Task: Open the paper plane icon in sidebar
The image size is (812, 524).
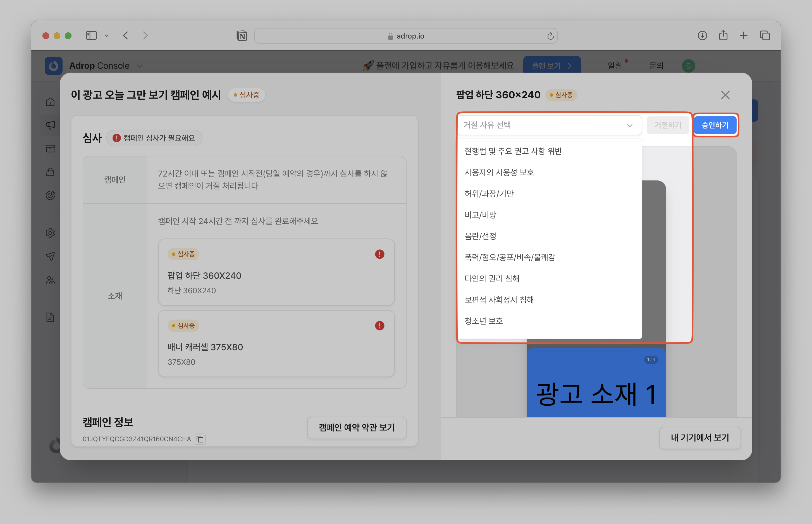Action: tap(50, 256)
